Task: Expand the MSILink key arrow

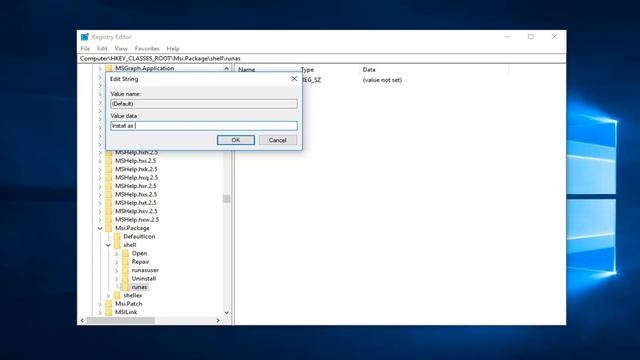Action: pyautogui.click(x=100, y=312)
